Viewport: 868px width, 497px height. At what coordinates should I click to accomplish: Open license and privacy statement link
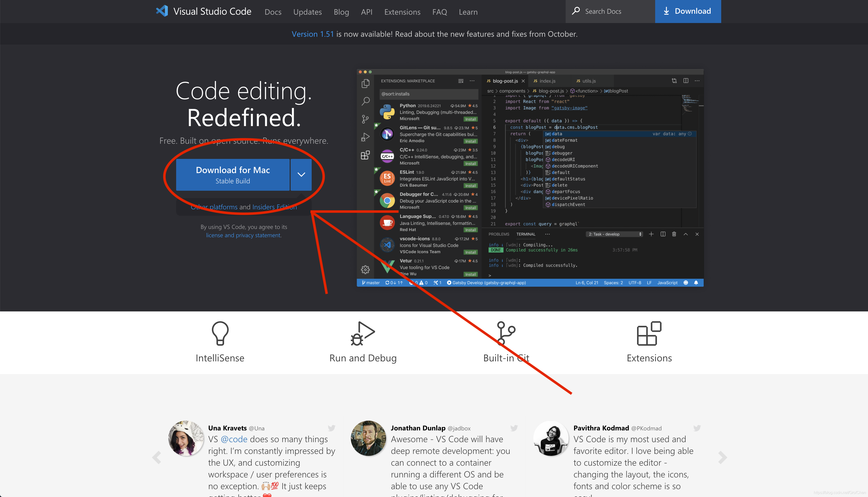point(243,235)
